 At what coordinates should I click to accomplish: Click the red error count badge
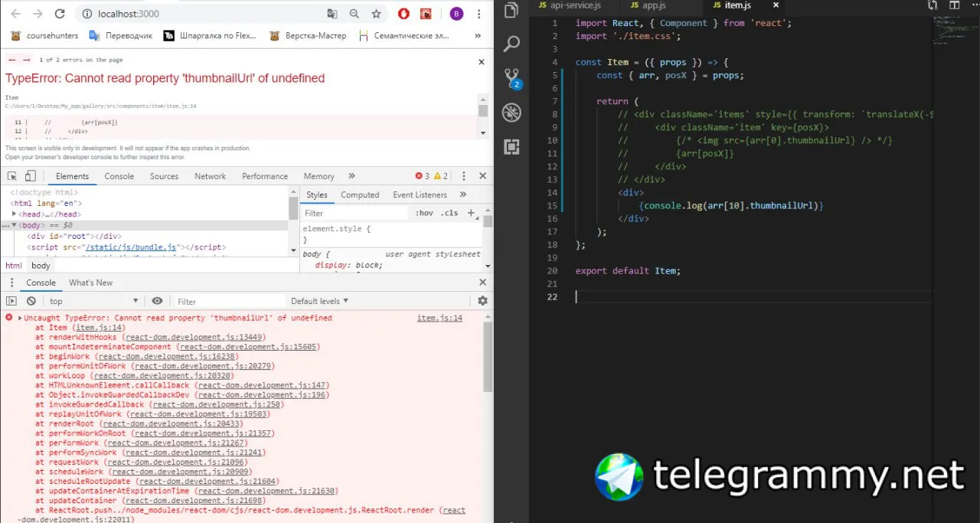click(422, 176)
